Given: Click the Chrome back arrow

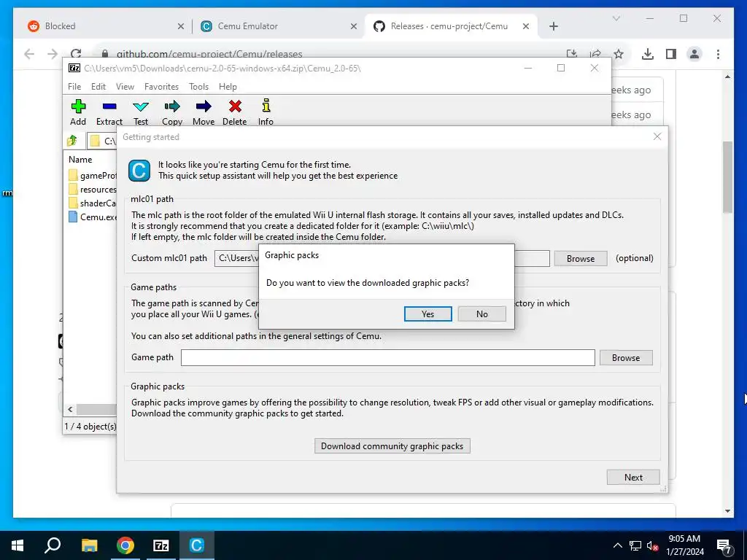Looking at the screenshot, I should [29, 54].
